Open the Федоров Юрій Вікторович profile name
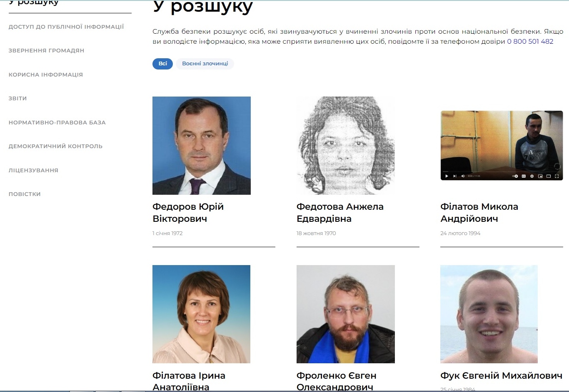 (188, 213)
